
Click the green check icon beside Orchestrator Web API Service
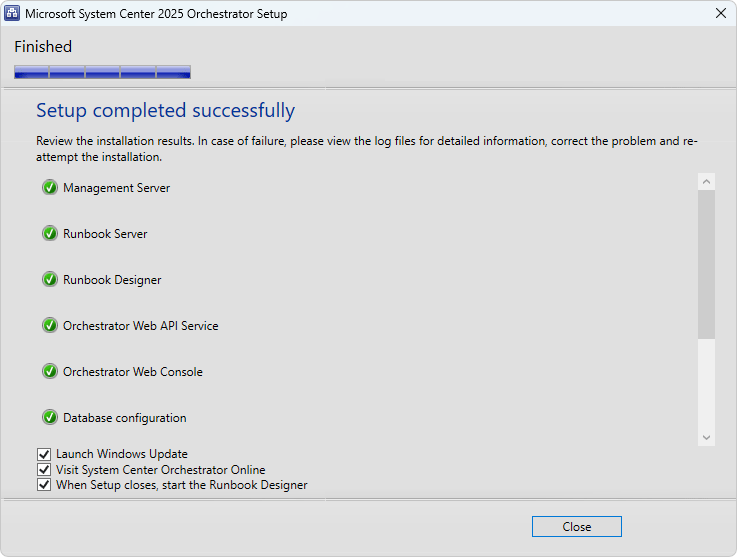coord(50,325)
